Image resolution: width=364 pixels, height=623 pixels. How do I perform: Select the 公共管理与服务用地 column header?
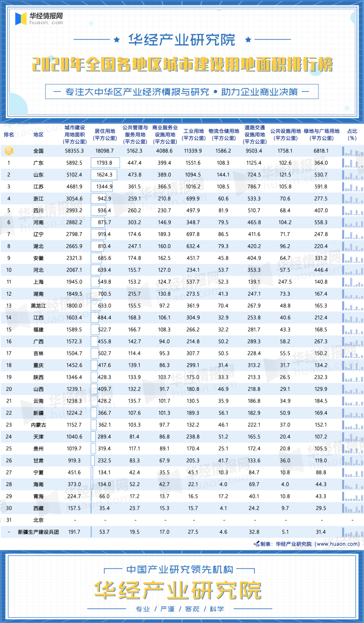click(134, 134)
